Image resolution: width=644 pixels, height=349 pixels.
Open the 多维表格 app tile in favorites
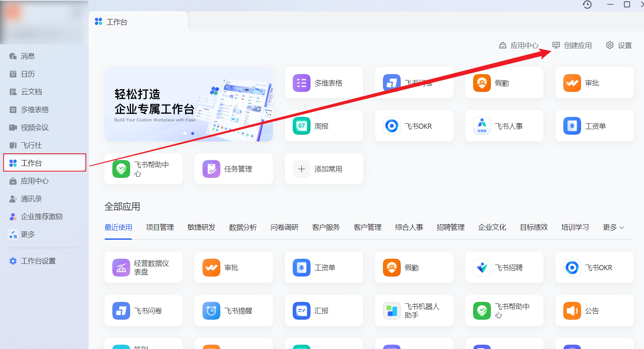click(324, 83)
